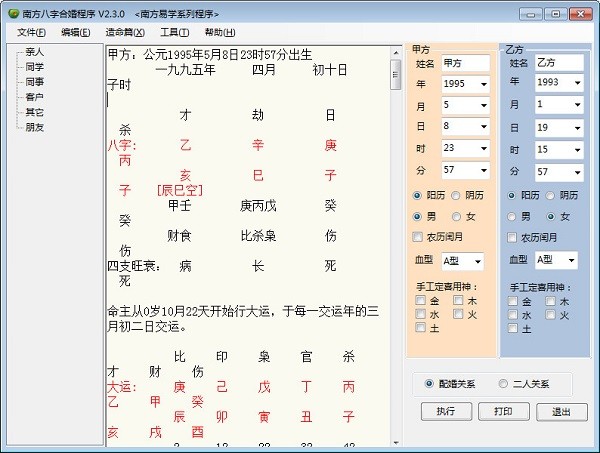Click the 八字: label in results
Image resolution: width=600 pixels, height=453 pixels.
point(122,145)
